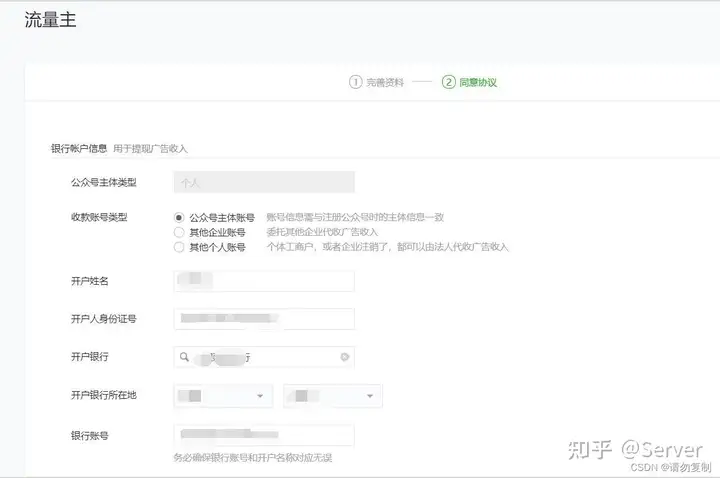The width and height of the screenshot is (720, 478).
Task: Click hint 委托其他企业代收广告收入
Action: 322,232
